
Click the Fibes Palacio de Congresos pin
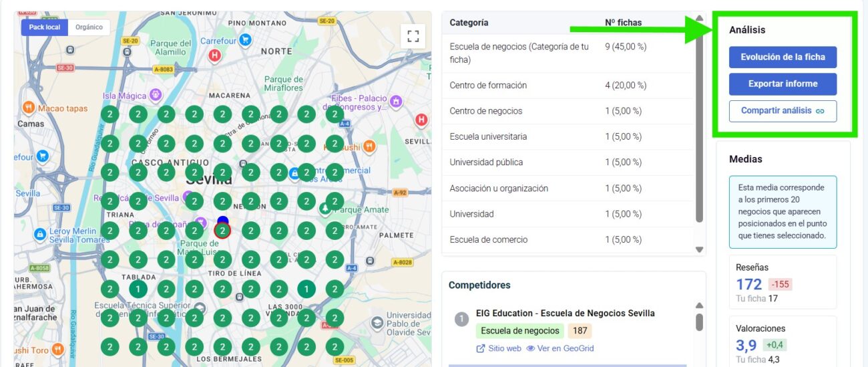click(x=397, y=101)
